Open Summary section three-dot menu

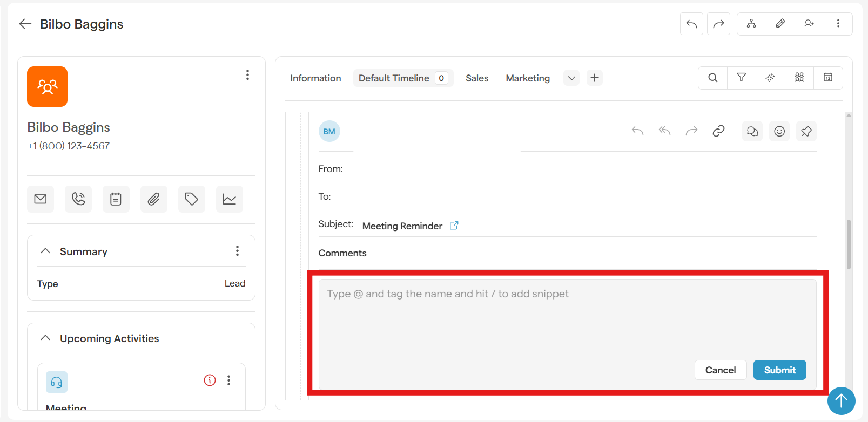pos(237,251)
